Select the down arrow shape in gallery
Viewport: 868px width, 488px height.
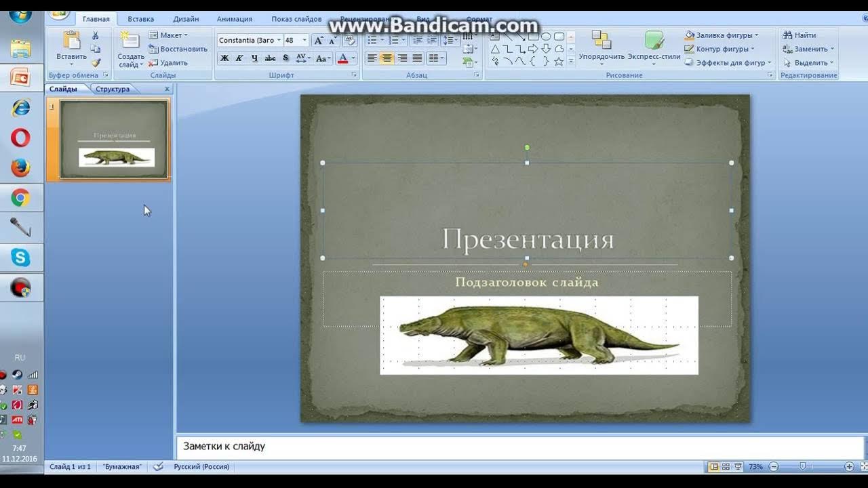[546, 49]
